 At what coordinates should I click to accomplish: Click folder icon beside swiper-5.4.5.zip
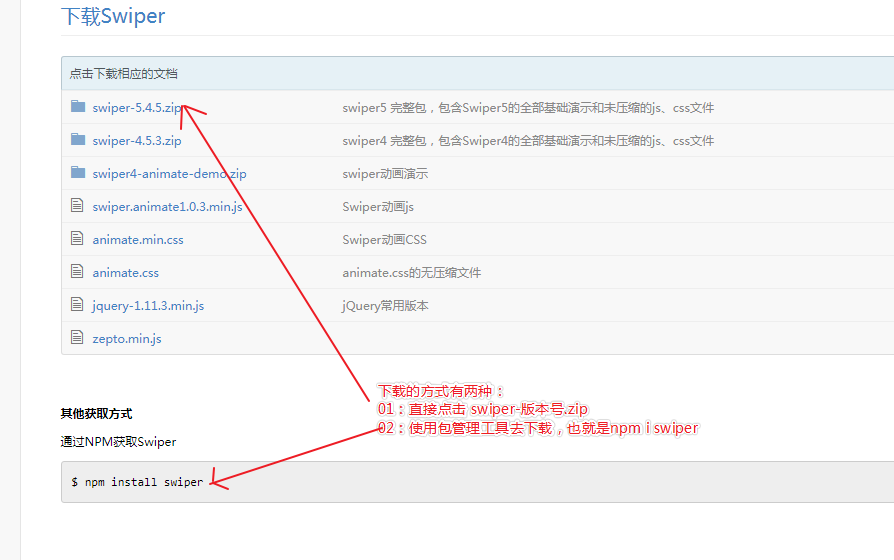pos(78,106)
